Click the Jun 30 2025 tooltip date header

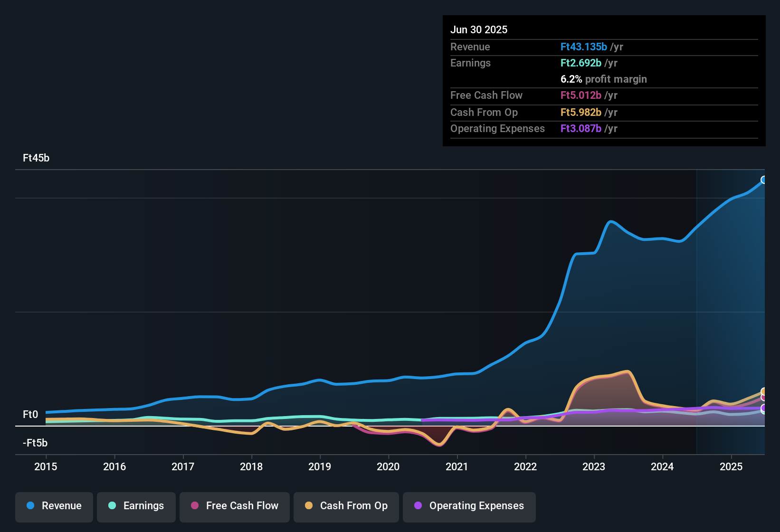click(x=479, y=30)
